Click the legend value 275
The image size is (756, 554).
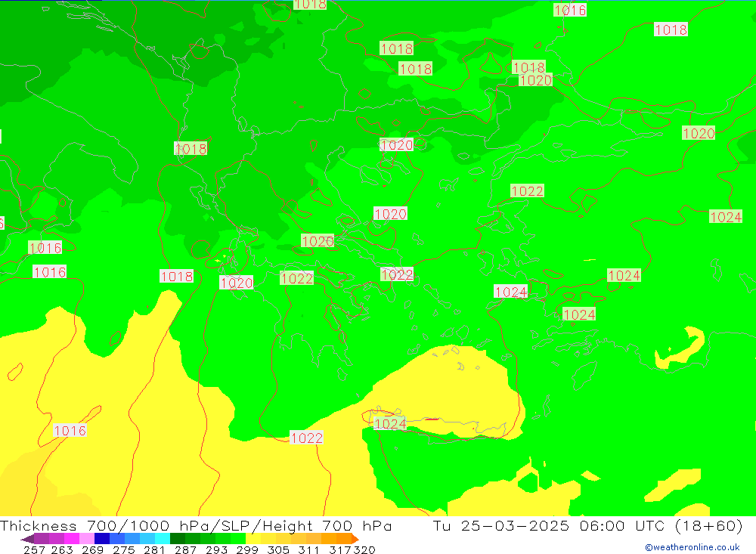(x=123, y=549)
